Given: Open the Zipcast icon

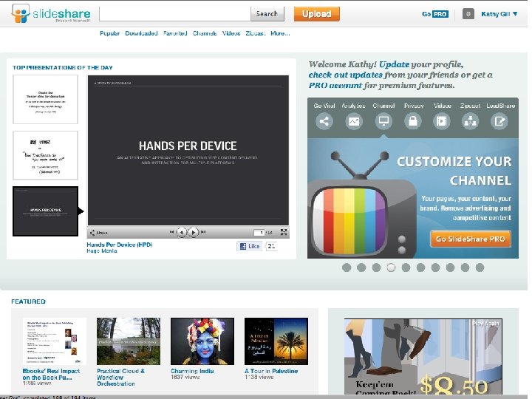Looking at the screenshot, I should point(470,121).
